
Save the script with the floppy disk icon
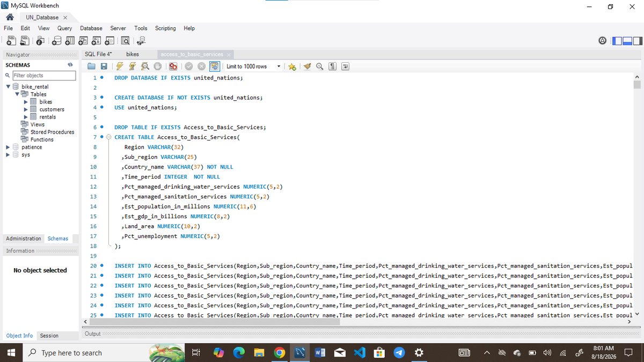[x=104, y=67]
